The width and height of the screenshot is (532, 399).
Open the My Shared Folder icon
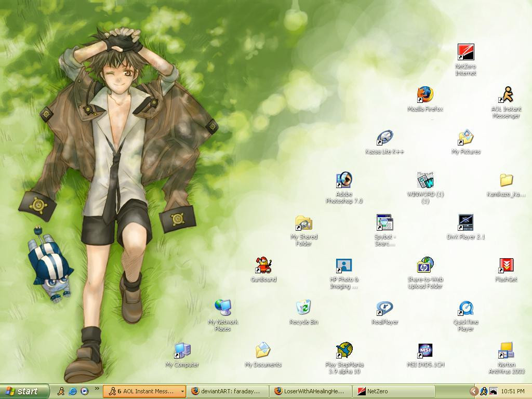(303, 222)
